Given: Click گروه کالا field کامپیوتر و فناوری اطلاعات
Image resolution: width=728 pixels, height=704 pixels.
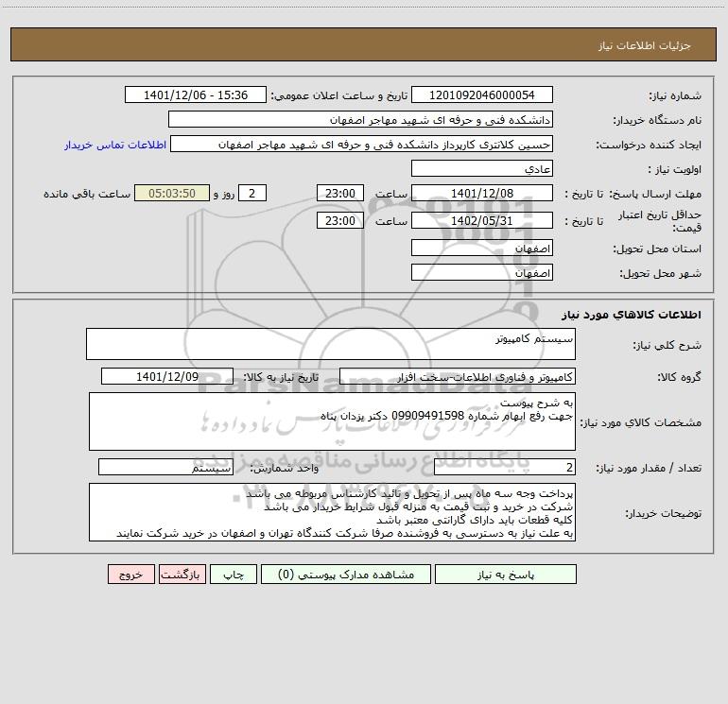Looking at the screenshot, I should 458,376.
